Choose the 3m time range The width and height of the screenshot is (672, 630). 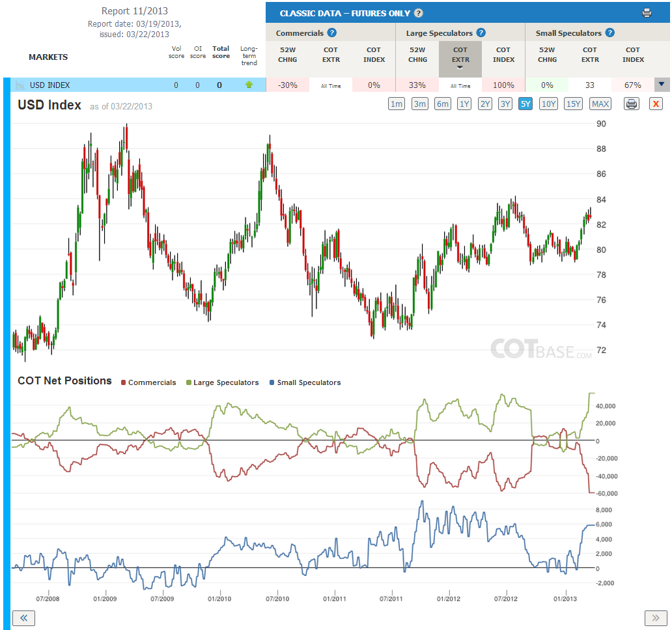point(420,104)
